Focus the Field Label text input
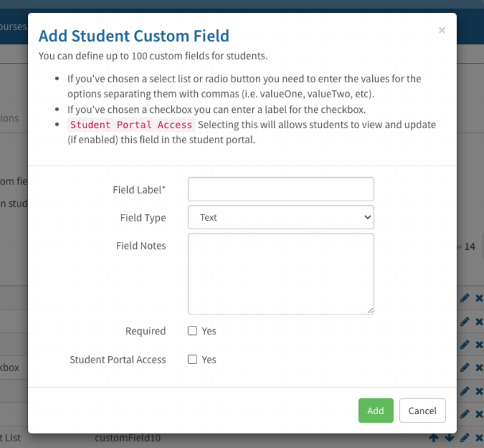The width and height of the screenshot is (484, 448). [x=281, y=189]
